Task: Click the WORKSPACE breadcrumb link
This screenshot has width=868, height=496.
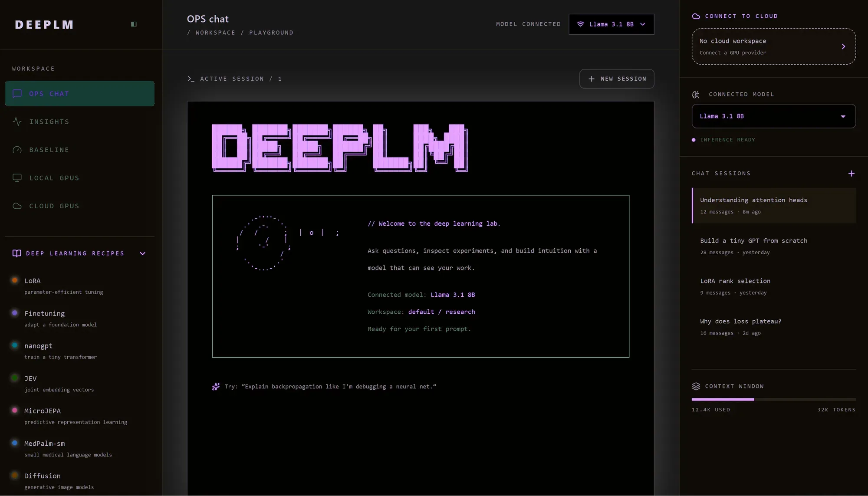Action: (x=215, y=33)
